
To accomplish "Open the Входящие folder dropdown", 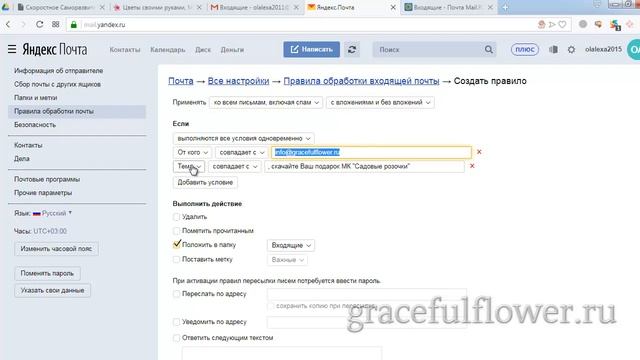I will click(x=291, y=245).
